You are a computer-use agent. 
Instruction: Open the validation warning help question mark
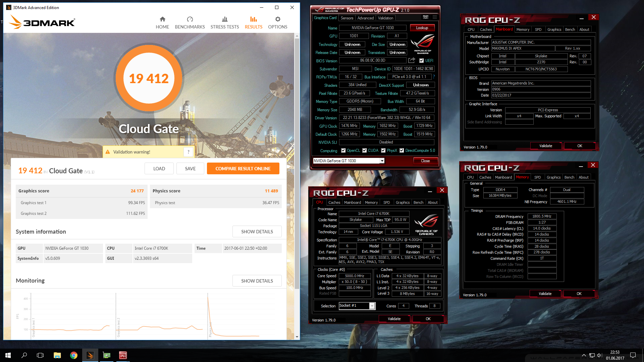pyautogui.click(x=189, y=152)
